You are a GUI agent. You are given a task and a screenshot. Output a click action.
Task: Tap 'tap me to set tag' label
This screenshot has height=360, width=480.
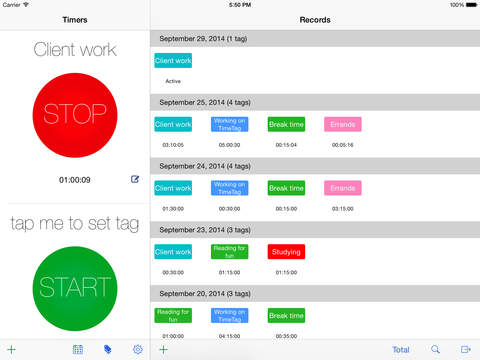(75, 223)
